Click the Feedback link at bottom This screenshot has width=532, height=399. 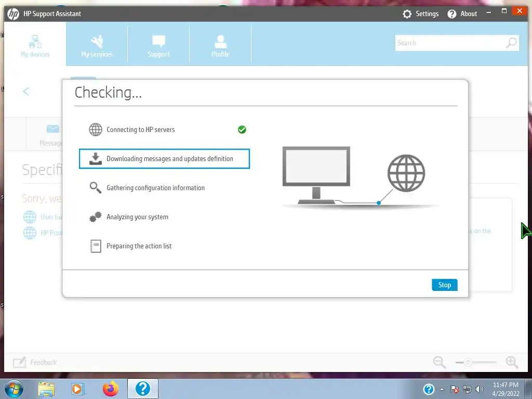tap(44, 362)
